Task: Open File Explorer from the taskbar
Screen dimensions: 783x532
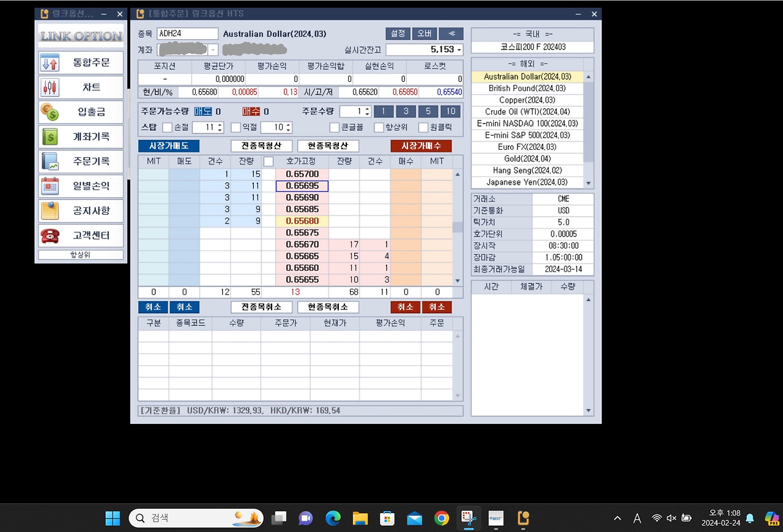Action: click(x=360, y=519)
